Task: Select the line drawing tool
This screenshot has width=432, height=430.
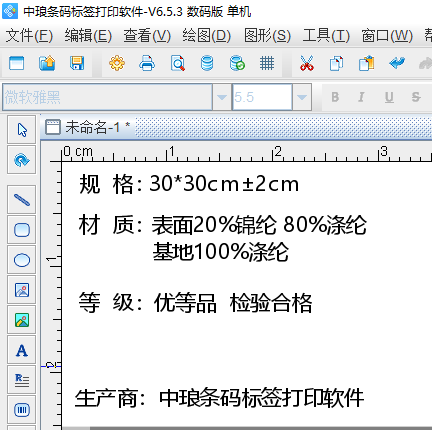Action: point(22,200)
